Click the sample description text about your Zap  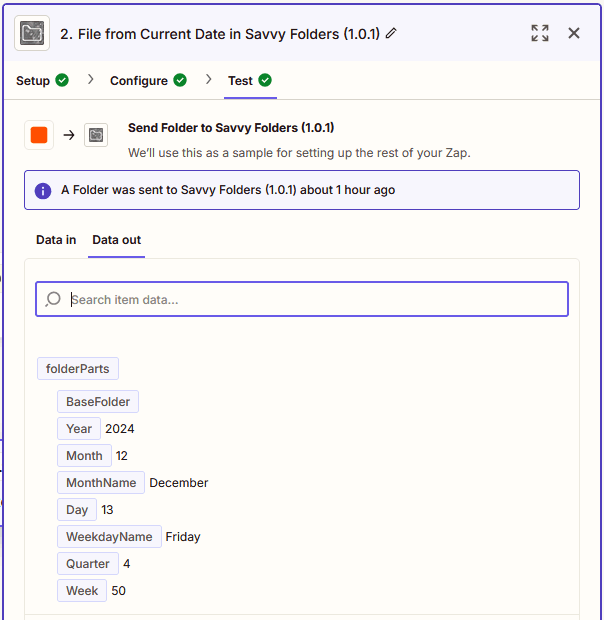click(x=299, y=153)
